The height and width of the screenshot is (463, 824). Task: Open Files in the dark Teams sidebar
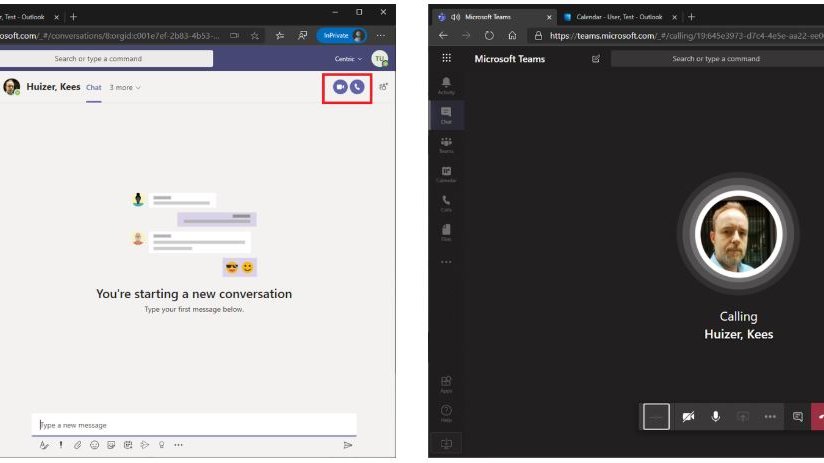pos(446,233)
